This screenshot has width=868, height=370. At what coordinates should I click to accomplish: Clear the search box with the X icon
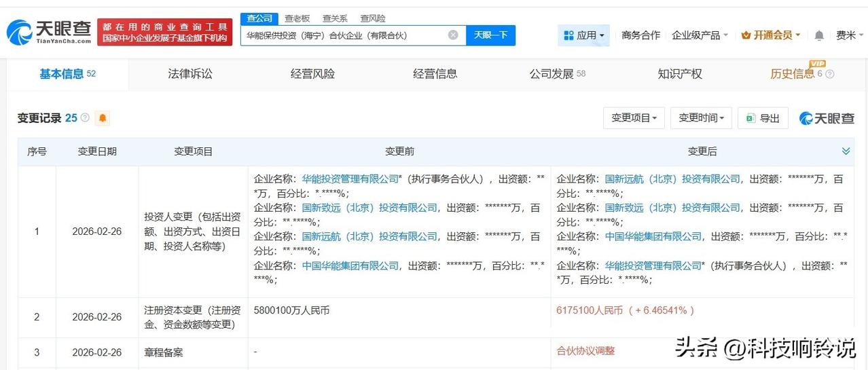coord(453,35)
